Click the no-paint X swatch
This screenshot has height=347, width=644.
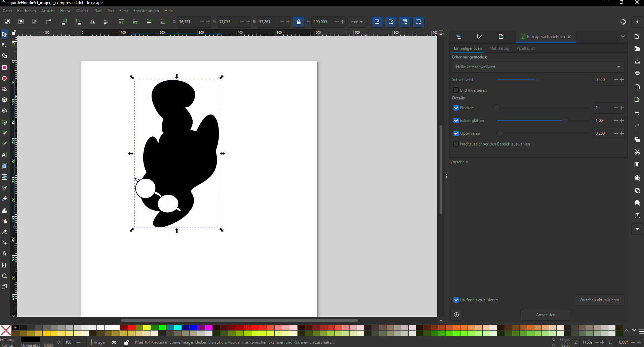(6, 330)
